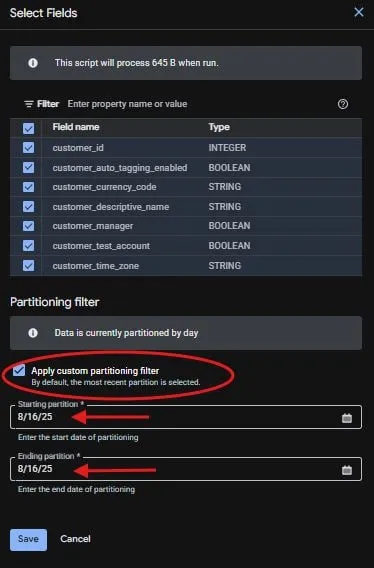Save the selected fields

click(x=28, y=539)
